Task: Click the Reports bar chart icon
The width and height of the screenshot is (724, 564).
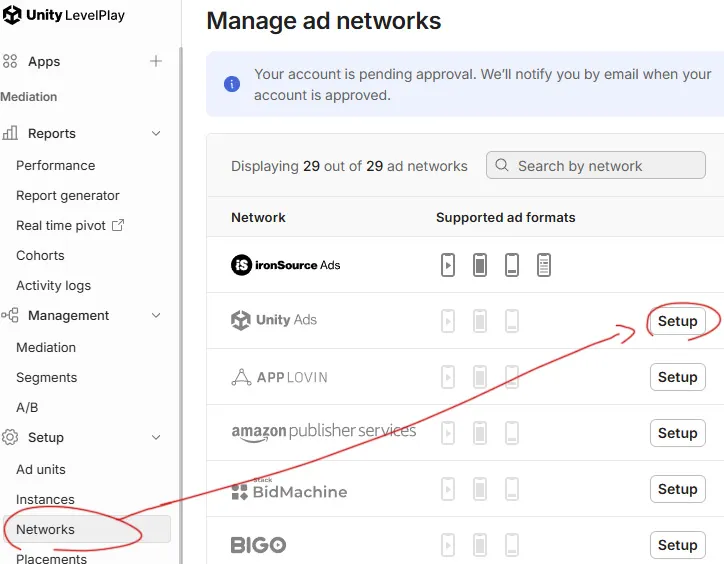Action: pos(11,133)
